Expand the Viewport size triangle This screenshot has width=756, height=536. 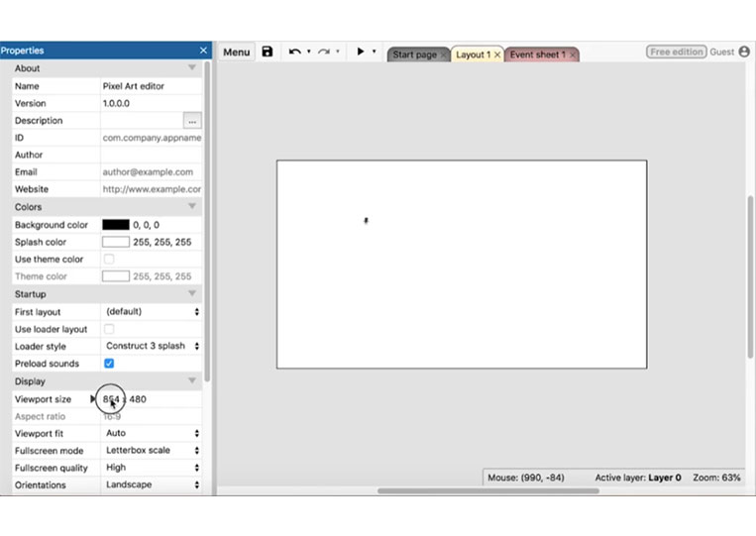tap(93, 398)
